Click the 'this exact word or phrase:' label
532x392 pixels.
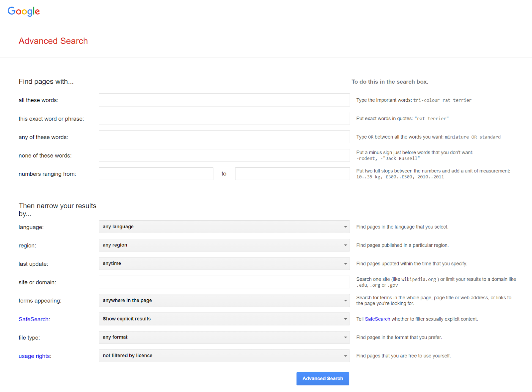[51, 119]
